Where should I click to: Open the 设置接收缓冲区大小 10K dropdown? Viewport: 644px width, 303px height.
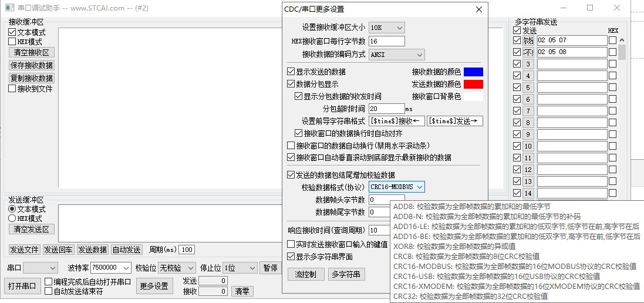[386, 28]
